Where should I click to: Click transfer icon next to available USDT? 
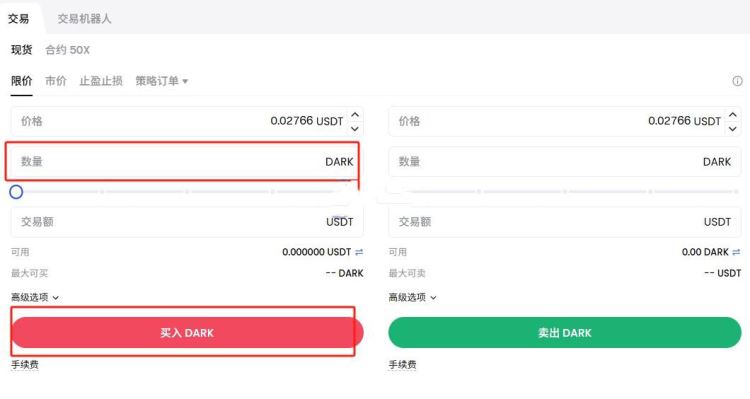point(359,252)
